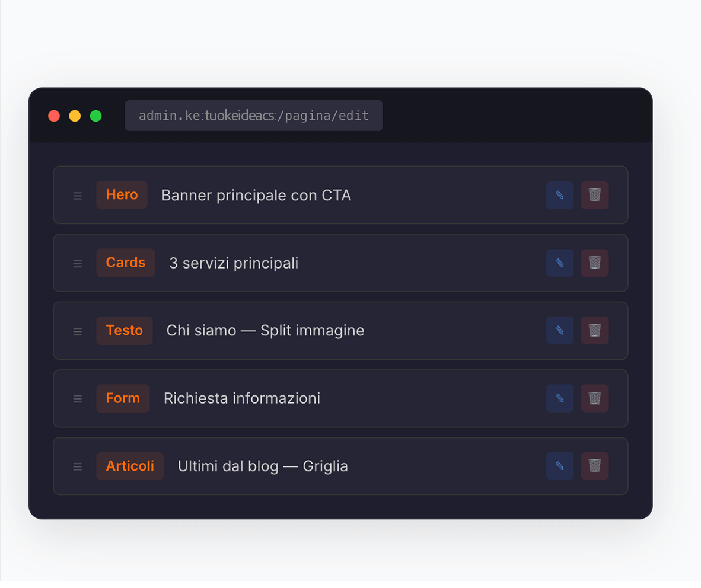This screenshot has height=588, width=701.
Task: Click the edit icon on the Cards section
Action: click(559, 263)
